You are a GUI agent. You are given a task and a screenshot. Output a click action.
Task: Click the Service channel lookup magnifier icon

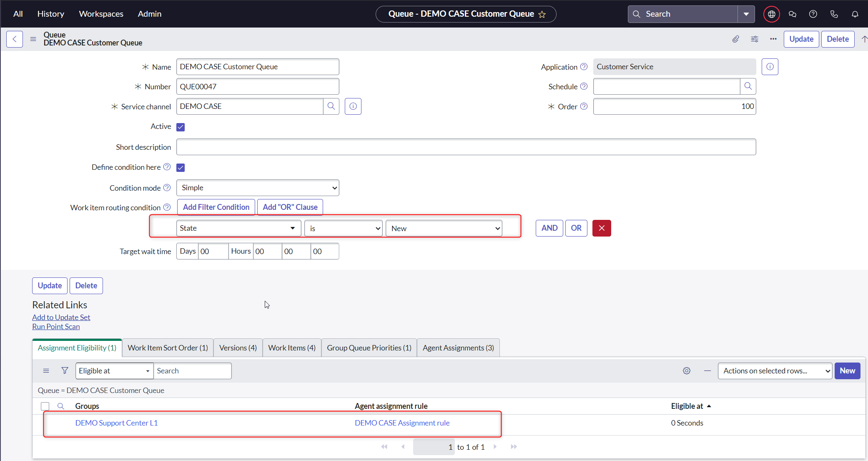coord(331,106)
